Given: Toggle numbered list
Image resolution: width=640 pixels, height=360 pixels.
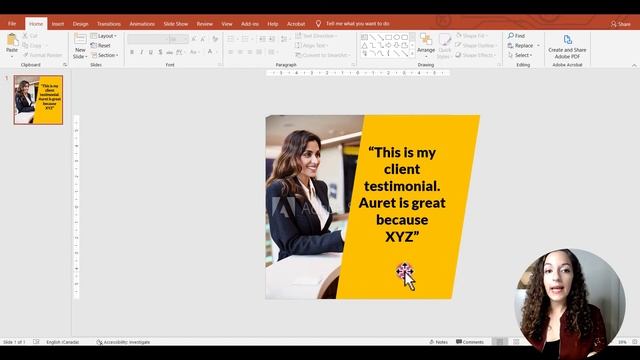Looking at the screenshot, I should click(244, 39).
